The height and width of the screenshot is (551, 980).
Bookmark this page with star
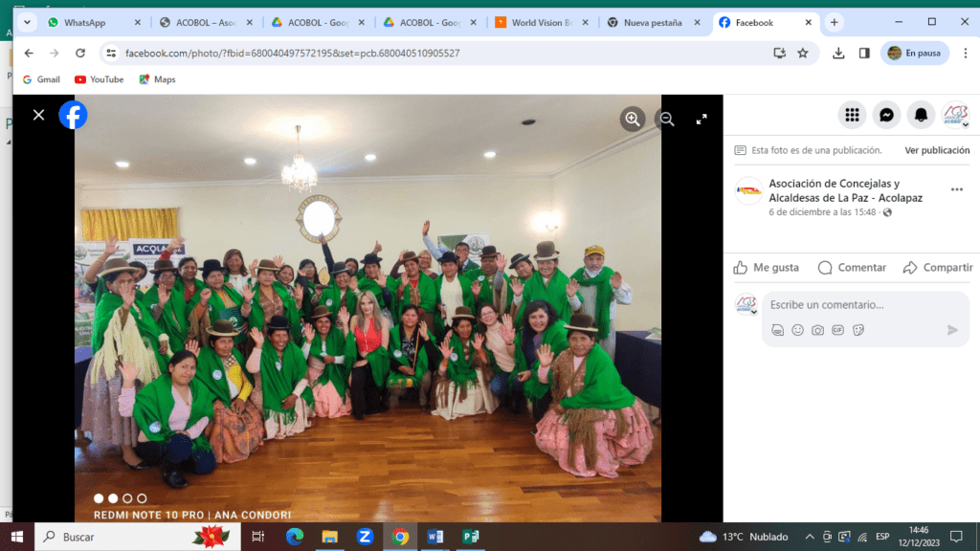(x=803, y=54)
